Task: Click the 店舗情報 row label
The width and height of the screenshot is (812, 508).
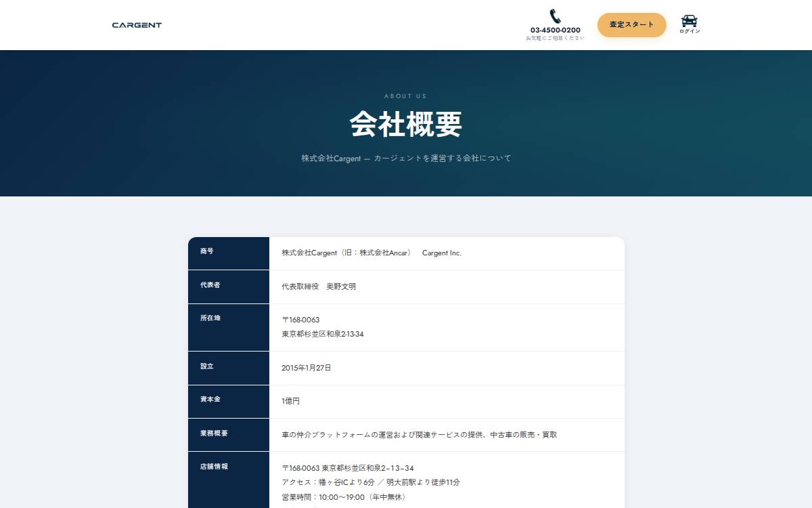Action: click(x=213, y=467)
